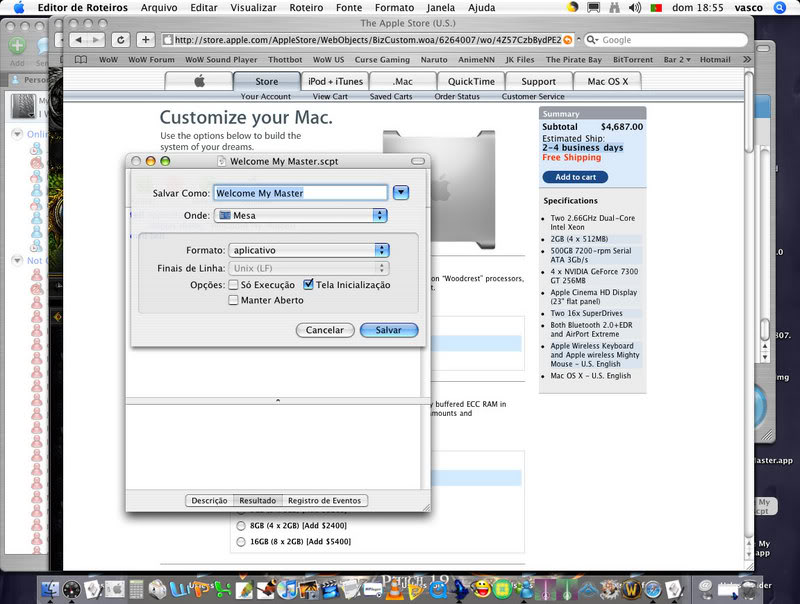
Task: Uncheck Tela Inicialização option
Action: (308, 285)
